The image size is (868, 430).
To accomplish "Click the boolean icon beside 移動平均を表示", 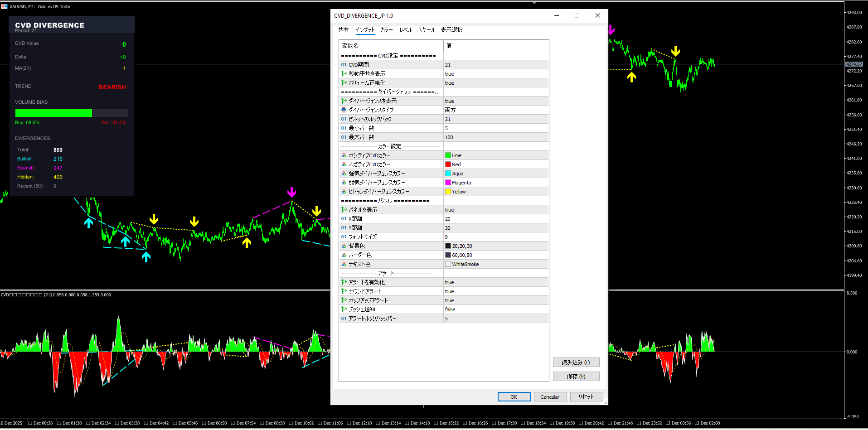I will 344,74.
